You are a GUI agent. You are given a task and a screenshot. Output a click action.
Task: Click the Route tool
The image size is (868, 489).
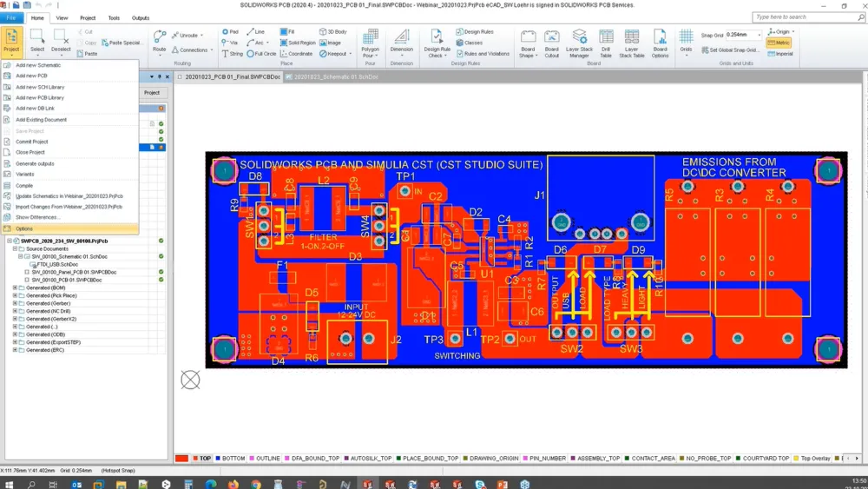(x=160, y=42)
